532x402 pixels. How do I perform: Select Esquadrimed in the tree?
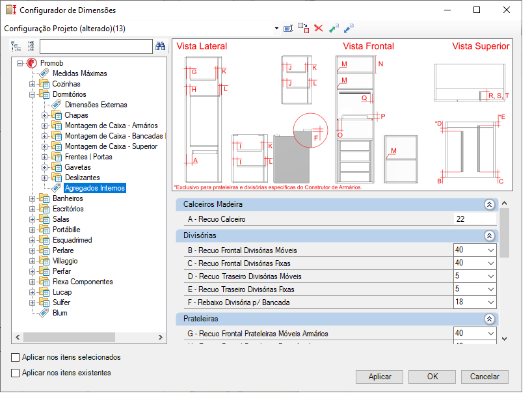(x=72, y=240)
